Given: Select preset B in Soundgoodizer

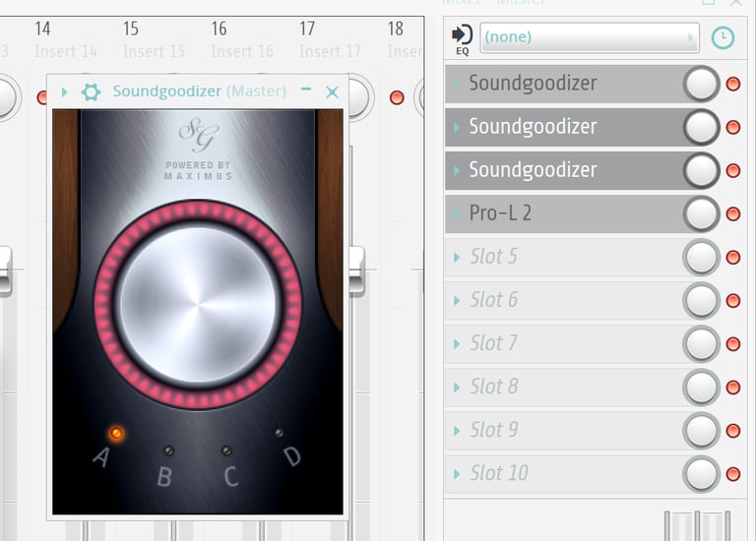Looking at the screenshot, I should click(x=168, y=451).
